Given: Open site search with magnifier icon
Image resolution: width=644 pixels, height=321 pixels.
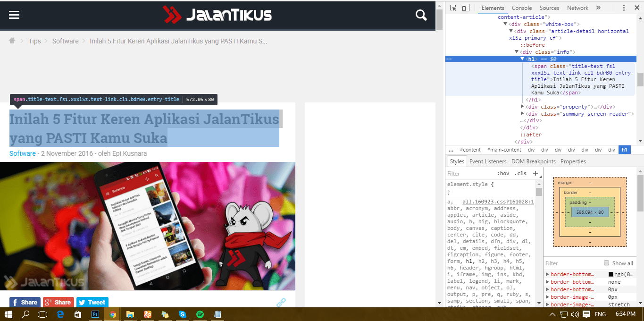Looking at the screenshot, I should (421, 15).
